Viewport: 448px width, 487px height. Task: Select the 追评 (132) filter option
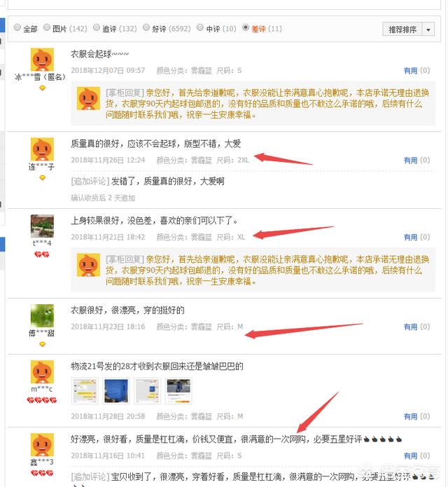pyautogui.click(x=97, y=27)
